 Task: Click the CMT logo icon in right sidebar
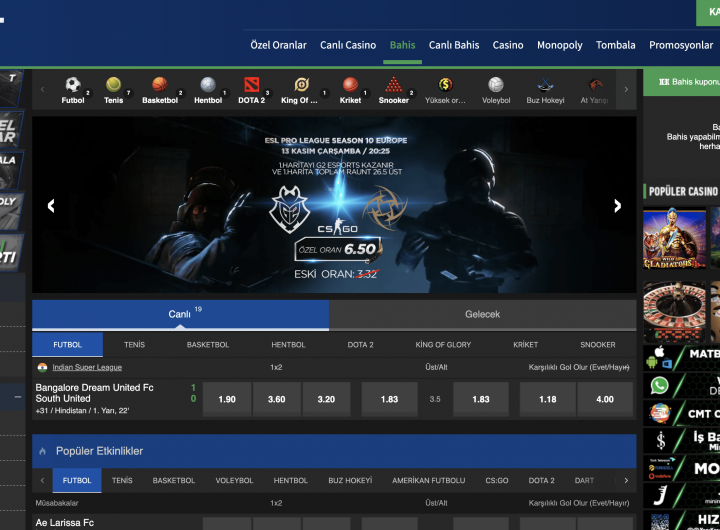tap(660, 413)
